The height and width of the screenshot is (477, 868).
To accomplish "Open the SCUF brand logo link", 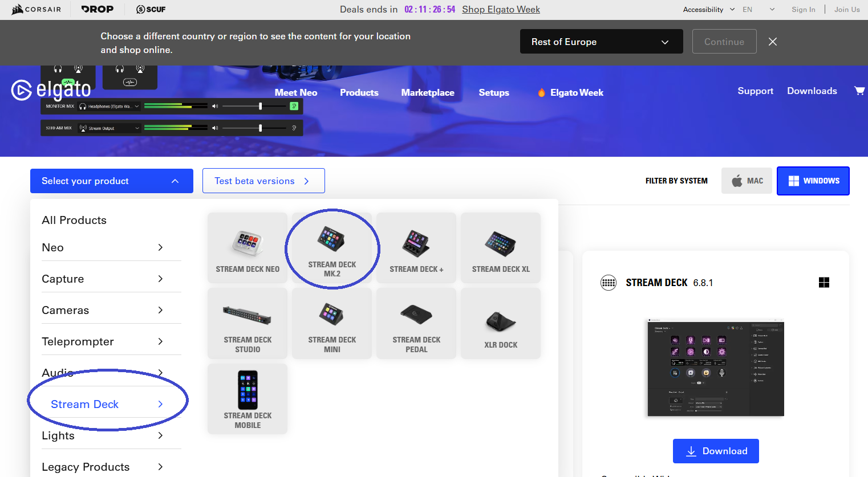I will coord(151,9).
